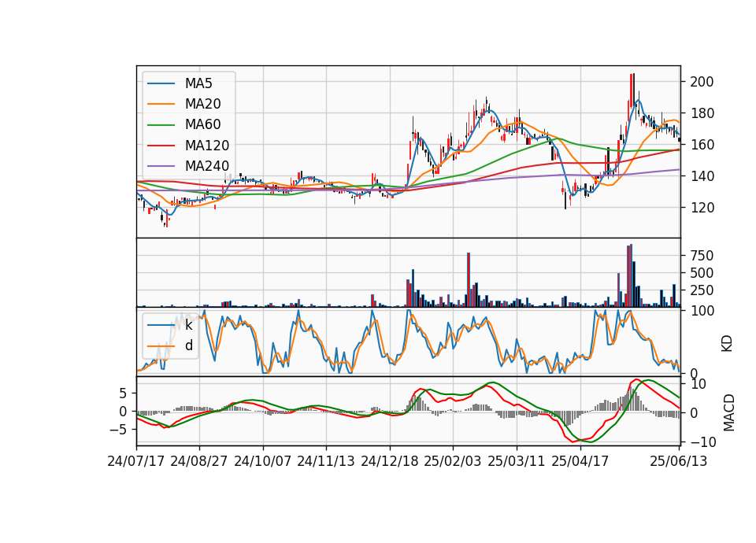Viewport: 756px width, 543px height.
Task: Click the 750 volume axis tick
Action: tap(702, 256)
